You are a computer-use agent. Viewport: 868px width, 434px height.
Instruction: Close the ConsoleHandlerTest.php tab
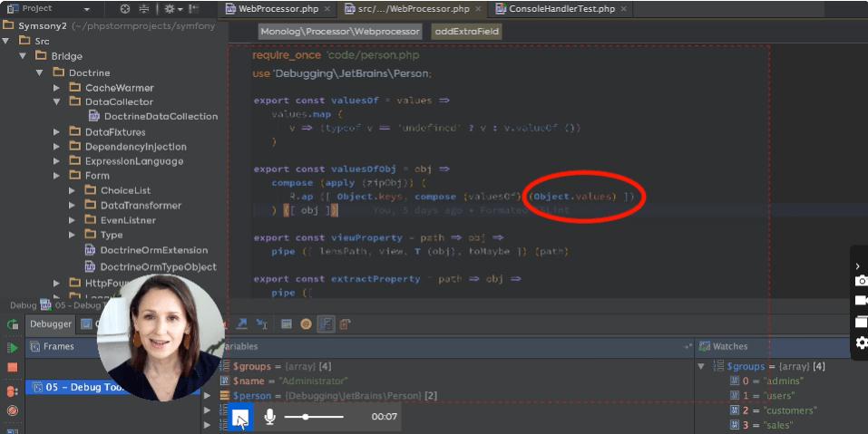click(624, 9)
